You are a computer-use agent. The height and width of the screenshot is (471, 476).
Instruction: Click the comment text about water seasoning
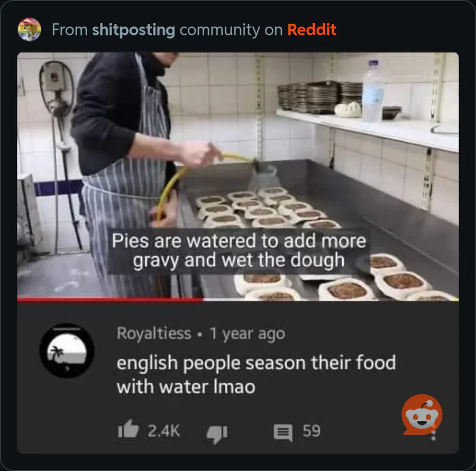pos(256,375)
